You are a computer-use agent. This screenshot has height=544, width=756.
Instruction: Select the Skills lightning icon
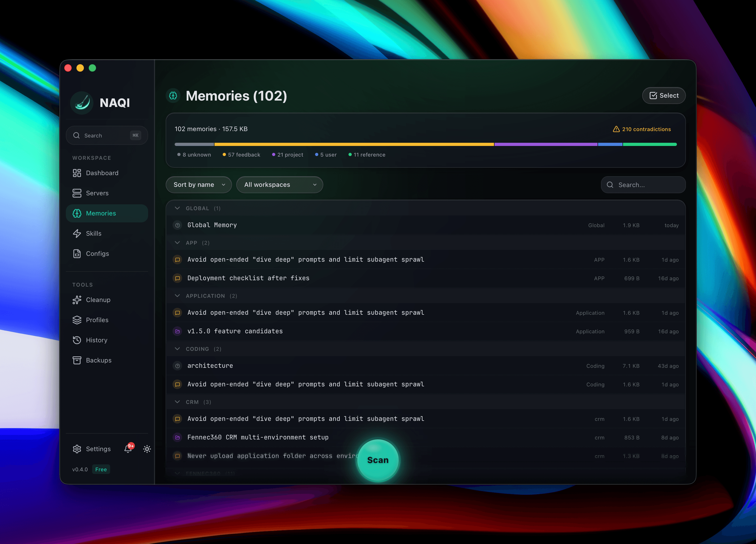coord(77,233)
